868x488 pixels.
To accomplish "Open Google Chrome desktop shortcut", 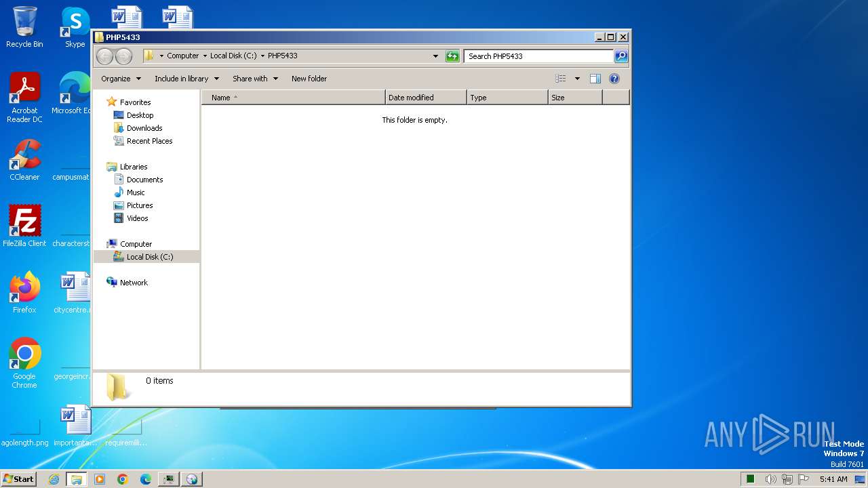I will (24, 363).
